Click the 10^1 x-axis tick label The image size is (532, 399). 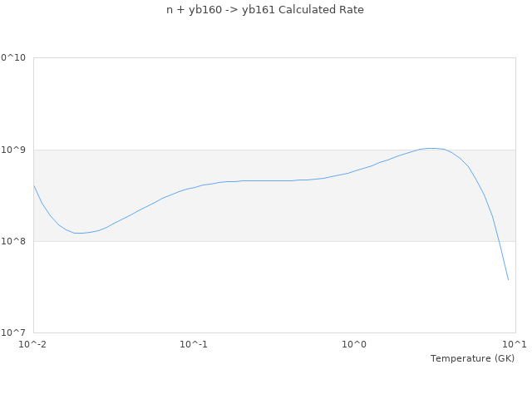coord(515,344)
